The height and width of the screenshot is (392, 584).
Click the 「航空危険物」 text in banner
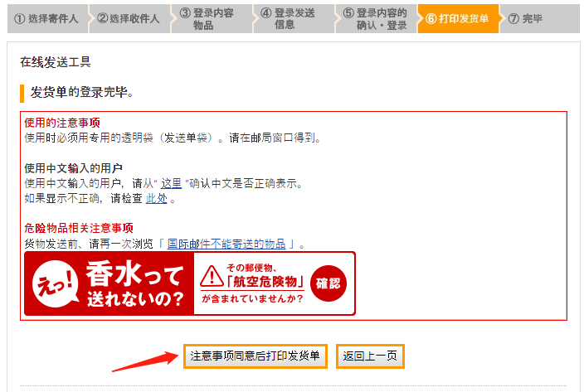[x=265, y=282]
